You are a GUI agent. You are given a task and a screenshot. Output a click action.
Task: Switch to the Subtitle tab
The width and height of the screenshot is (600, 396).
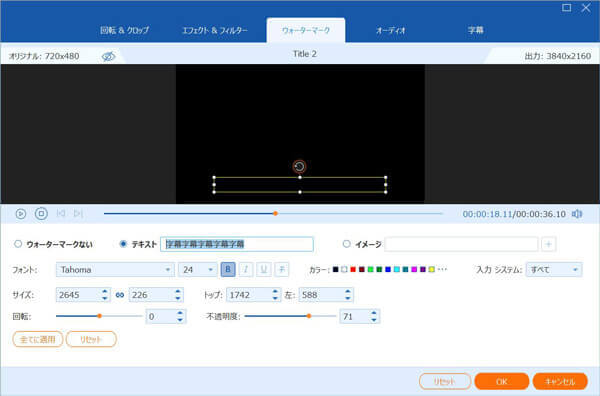(x=476, y=30)
